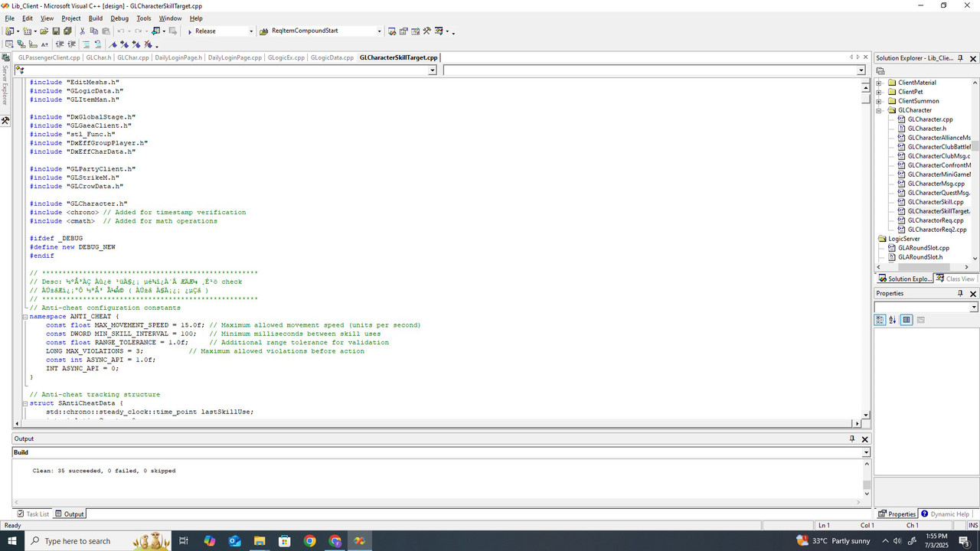Cut text using the scissors toolbar icon

(x=82, y=31)
